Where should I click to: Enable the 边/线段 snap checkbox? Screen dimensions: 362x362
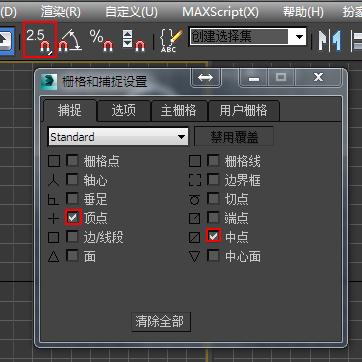click(72, 237)
